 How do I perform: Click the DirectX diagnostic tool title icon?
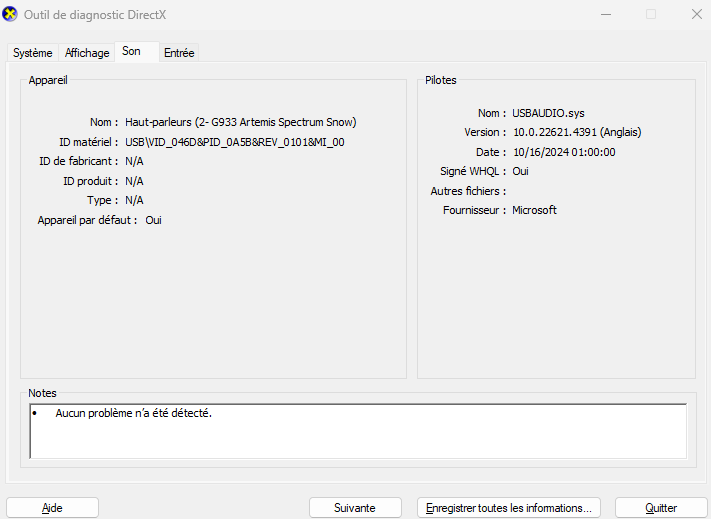coord(10,15)
